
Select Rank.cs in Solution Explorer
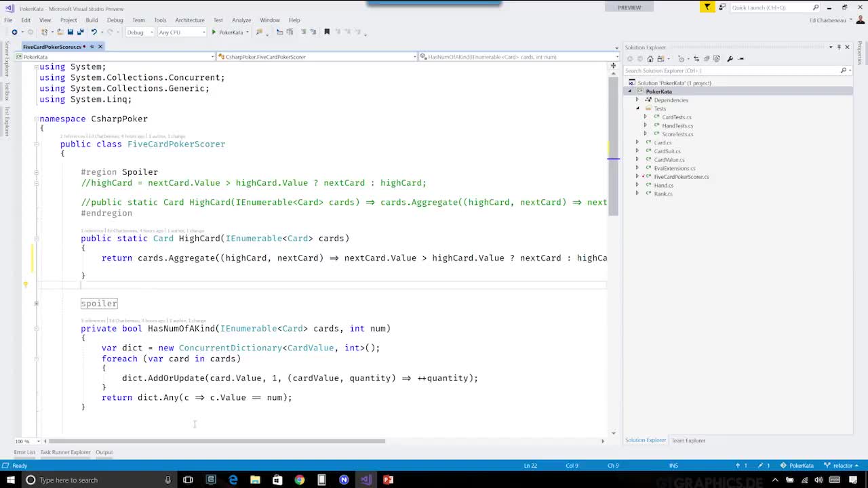[663, 194]
